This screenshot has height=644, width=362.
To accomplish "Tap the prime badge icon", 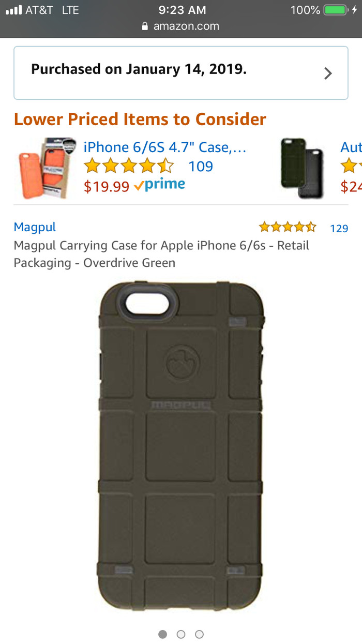I will click(159, 185).
